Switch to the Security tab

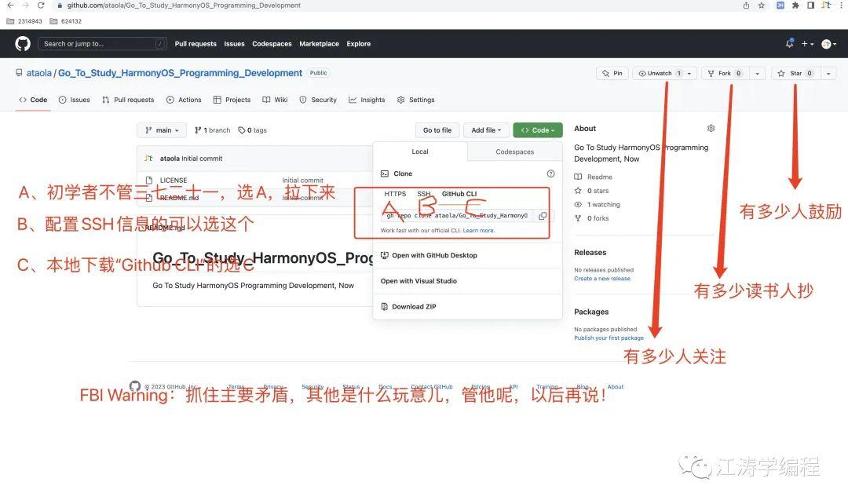(318, 100)
